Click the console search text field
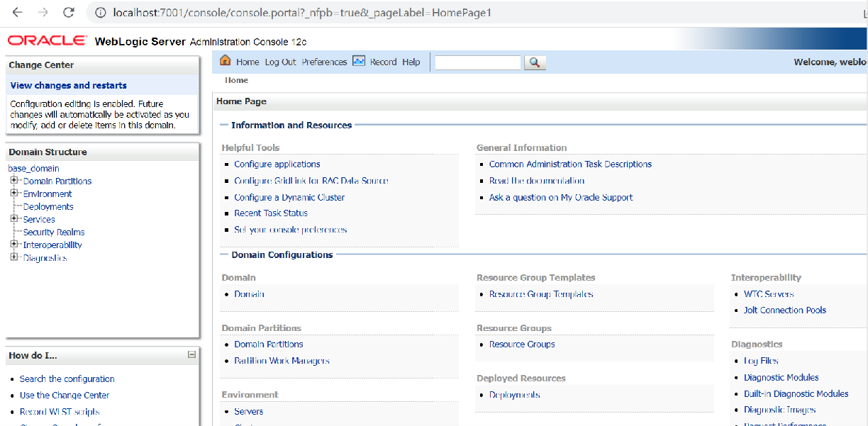868x426 pixels. point(477,63)
